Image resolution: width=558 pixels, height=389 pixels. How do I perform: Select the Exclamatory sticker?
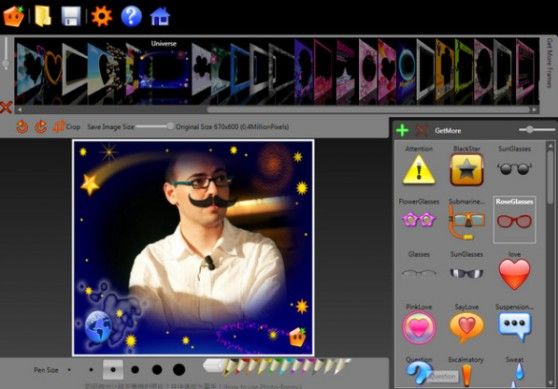(467, 375)
